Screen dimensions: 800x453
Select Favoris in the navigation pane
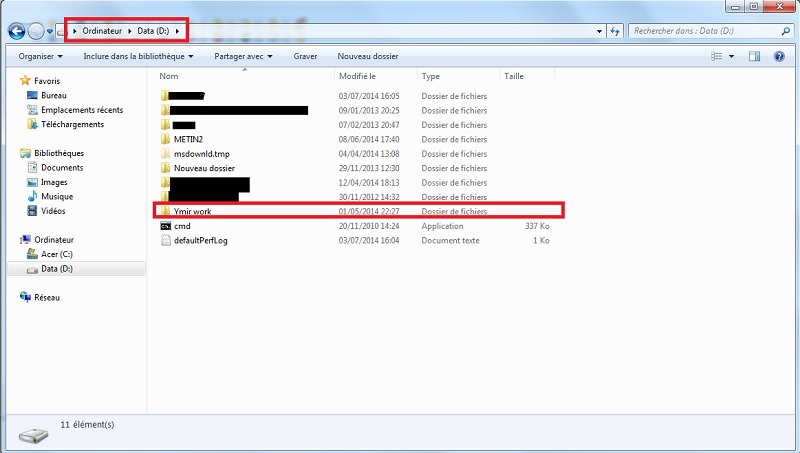(x=47, y=81)
